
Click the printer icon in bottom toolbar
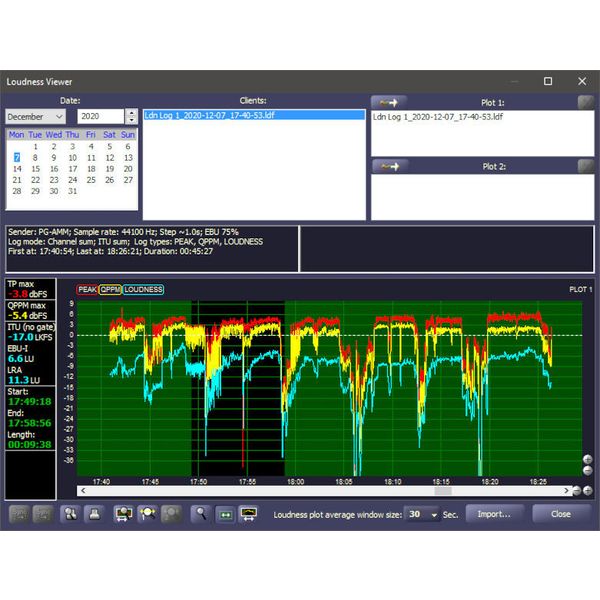(92, 513)
